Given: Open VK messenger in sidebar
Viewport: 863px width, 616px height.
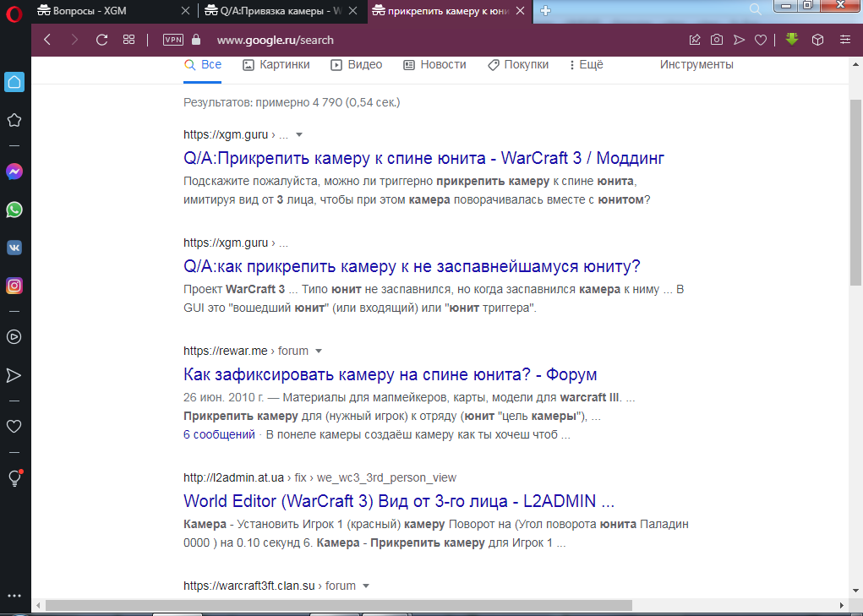Looking at the screenshot, I should click(14, 248).
